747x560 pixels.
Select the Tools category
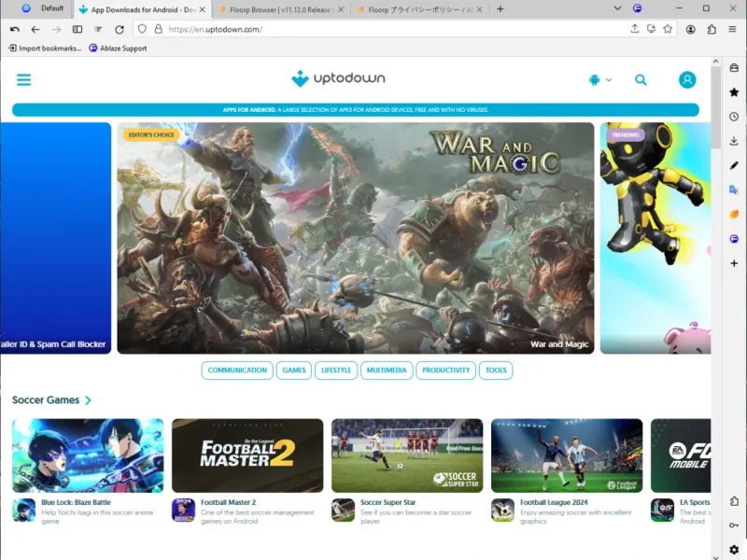496,371
